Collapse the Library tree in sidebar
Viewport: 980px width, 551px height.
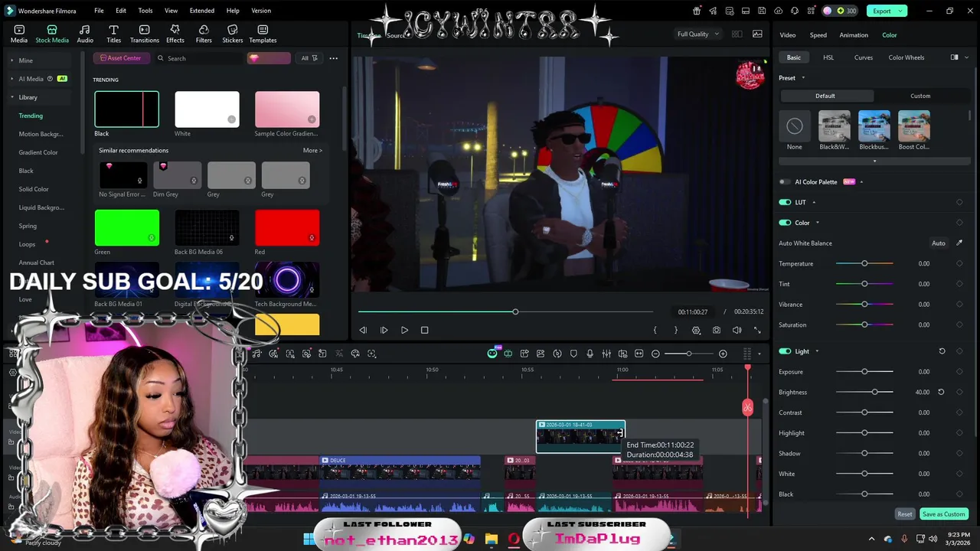12,97
